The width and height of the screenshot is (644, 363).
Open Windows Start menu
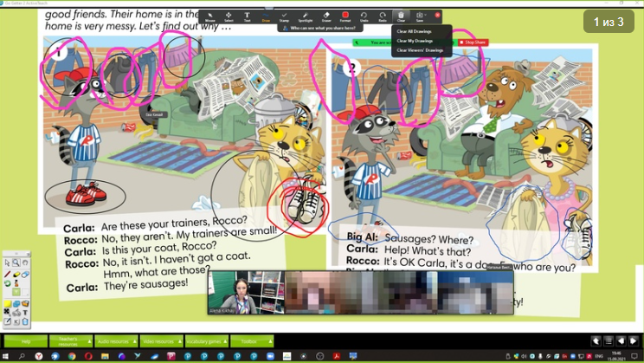tap(5, 356)
